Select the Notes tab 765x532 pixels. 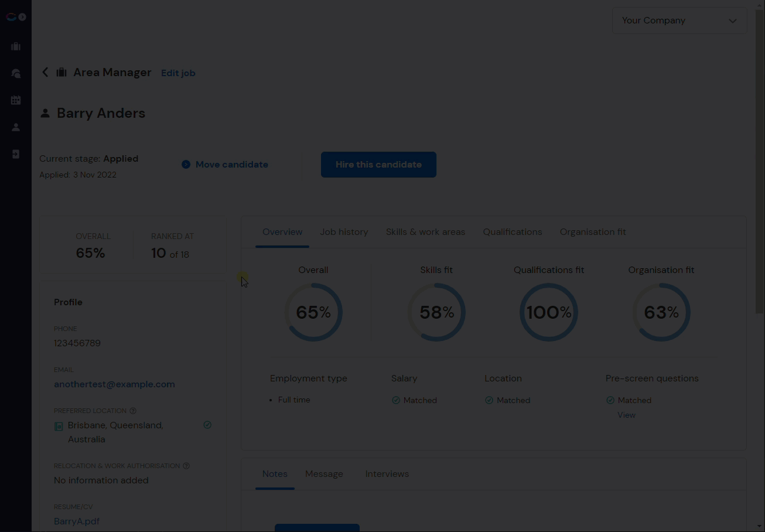coord(275,474)
